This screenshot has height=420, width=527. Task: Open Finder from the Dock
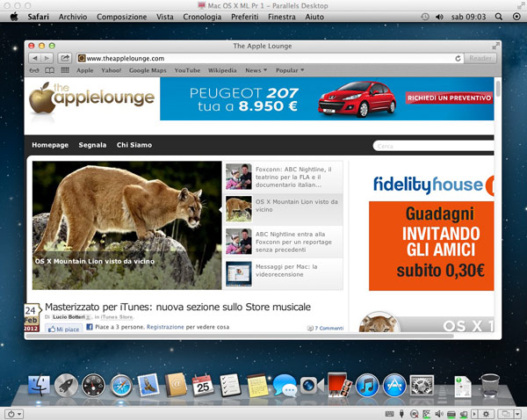point(39,386)
